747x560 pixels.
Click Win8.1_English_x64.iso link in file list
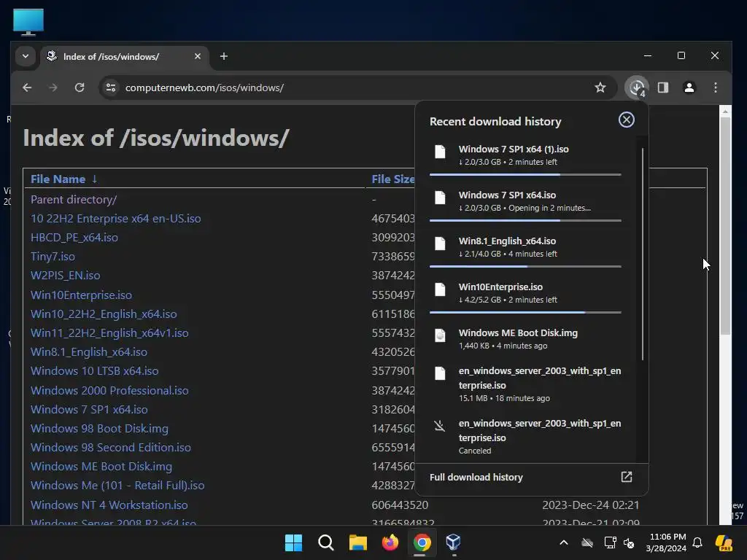click(x=88, y=352)
